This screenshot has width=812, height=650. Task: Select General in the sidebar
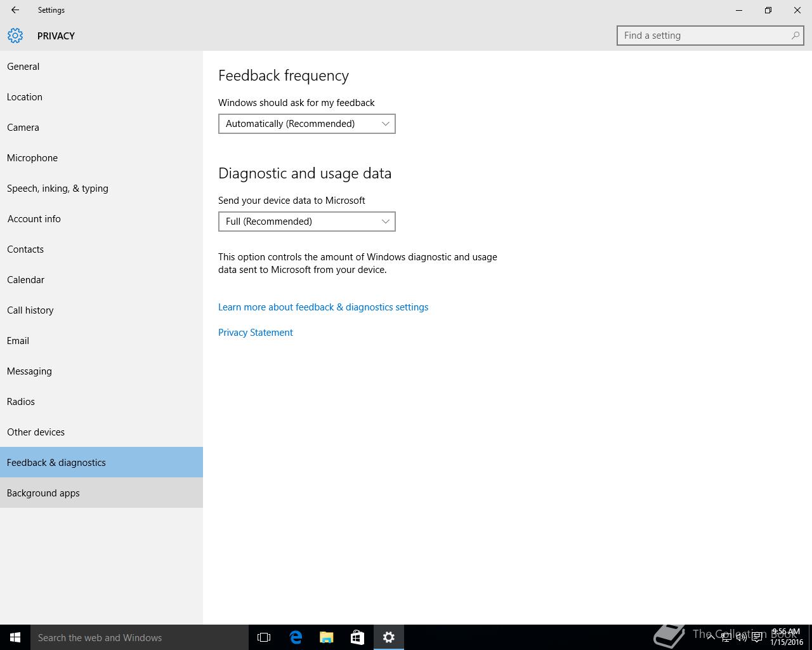[101, 66]
